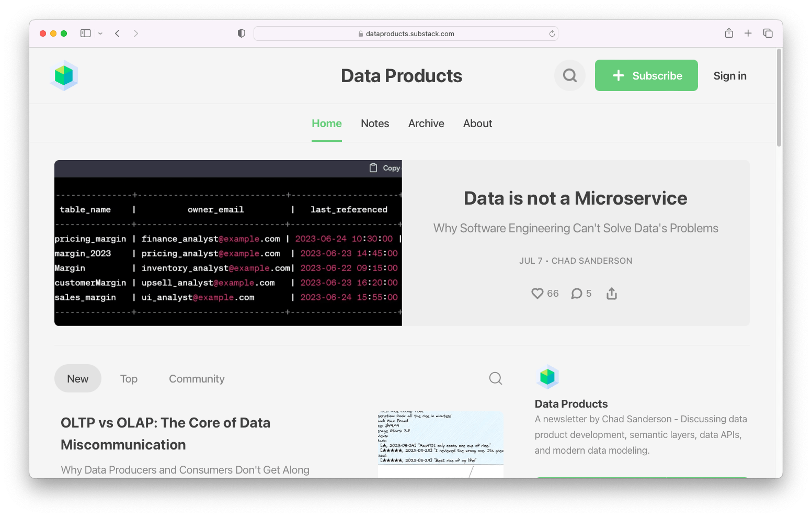Screen dimensions: 812x517
Task: Click the newsletter description by Chad Sanderson
Action: pyautogui.click(x=641, y=435)
